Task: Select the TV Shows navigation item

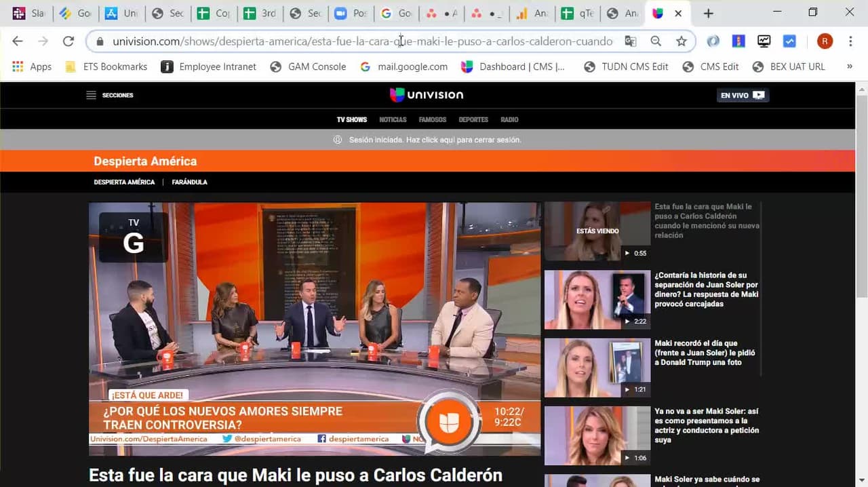Action: pos(351,119)
